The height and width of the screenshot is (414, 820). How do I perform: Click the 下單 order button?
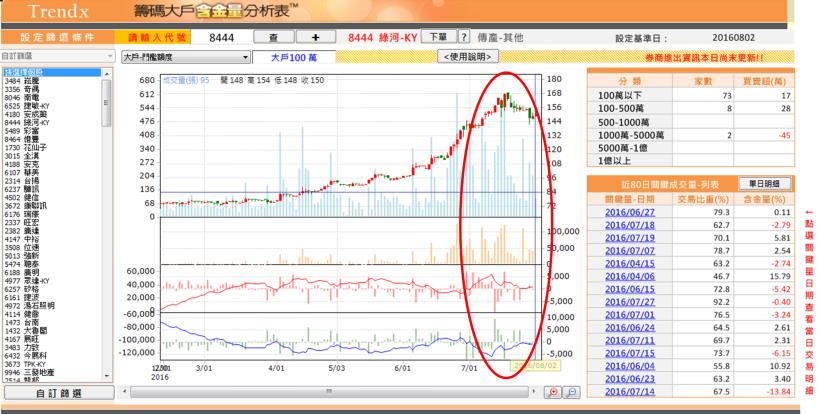pyautogui.click(x=438, y=37)
